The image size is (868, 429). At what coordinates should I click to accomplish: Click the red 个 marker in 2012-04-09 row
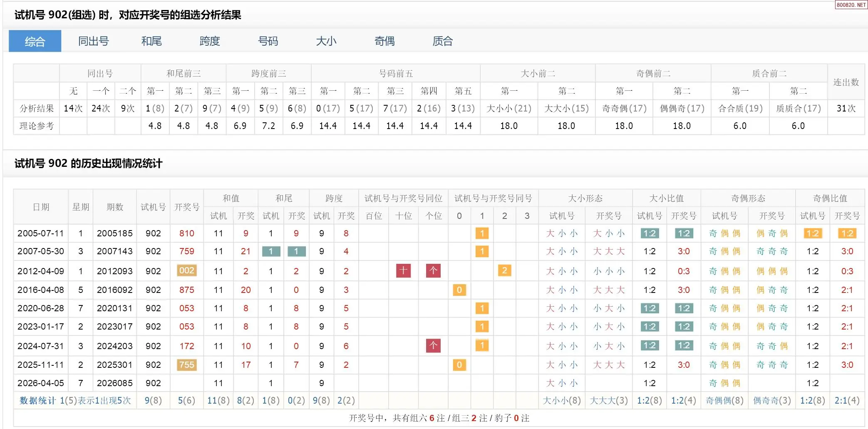coord(433,271)
